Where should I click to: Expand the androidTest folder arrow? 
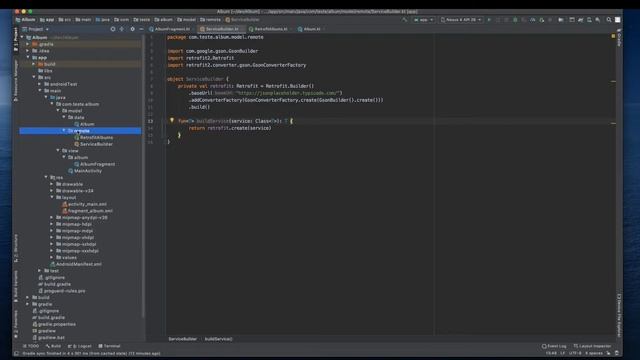click(x=40, y=84)
